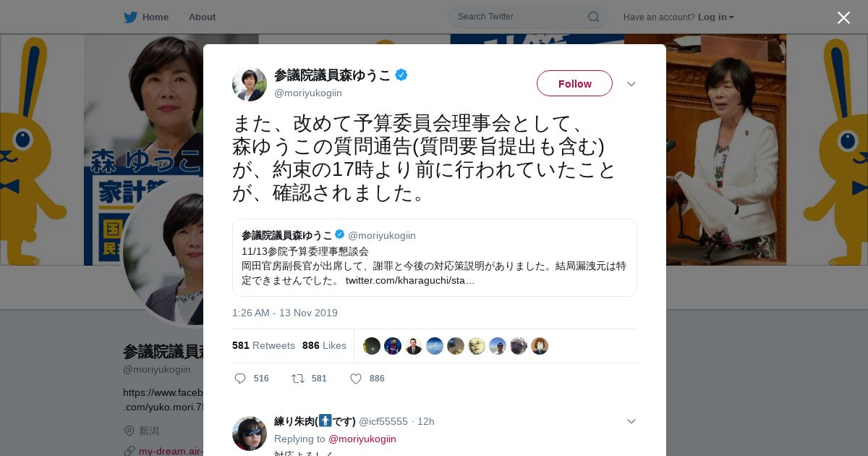The height and width of the screenshot is (456, 868).
Task: Open the 森ゆうこ avatar in the tweet header
Action: click(250, 83)
